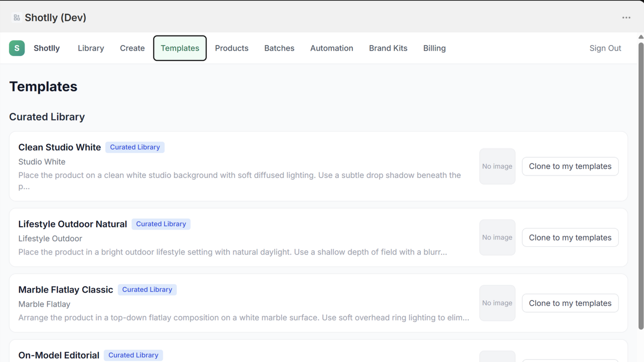The image size is (644, 362).
Task: Click the No image thumbnail for Marble Flatlay Classic
Action: click(497, 303)
